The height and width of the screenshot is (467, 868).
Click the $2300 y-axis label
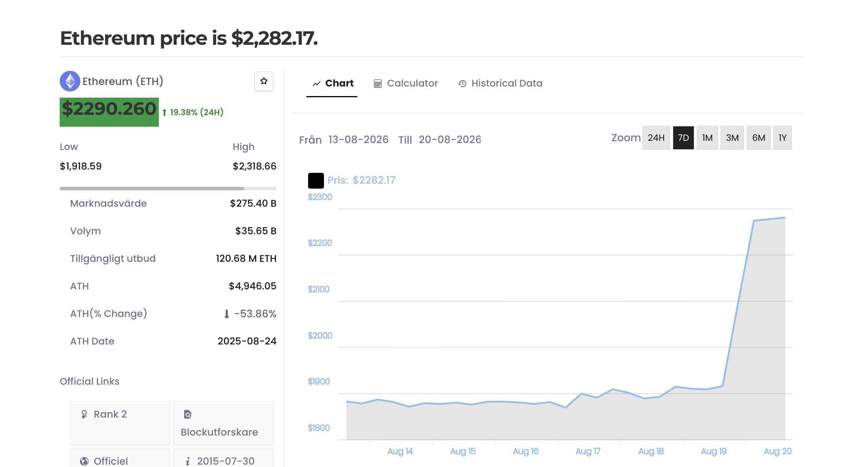click(x=320, y=197)
